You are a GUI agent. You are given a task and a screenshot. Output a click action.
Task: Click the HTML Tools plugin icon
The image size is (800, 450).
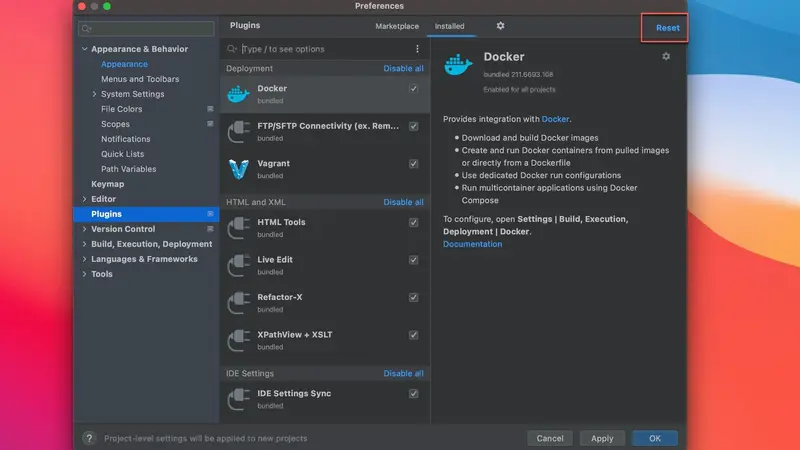click(238, 228)
